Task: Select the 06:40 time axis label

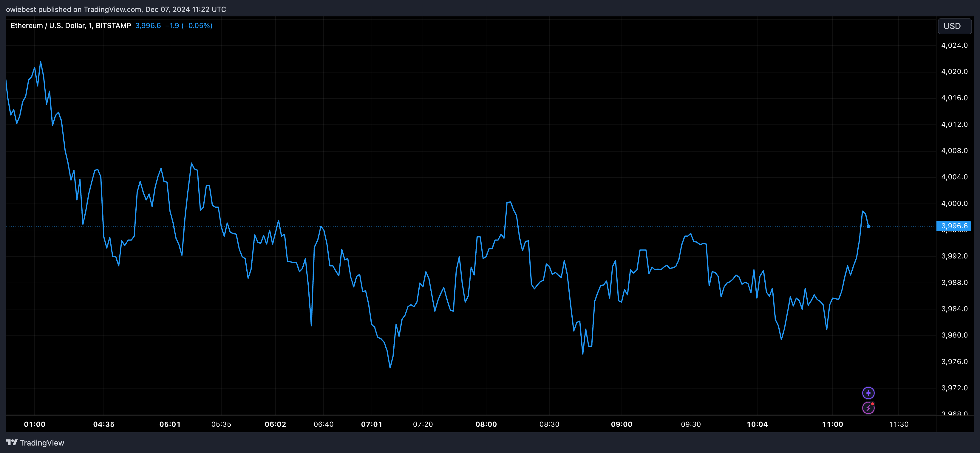Action: (x=323, y=424)
